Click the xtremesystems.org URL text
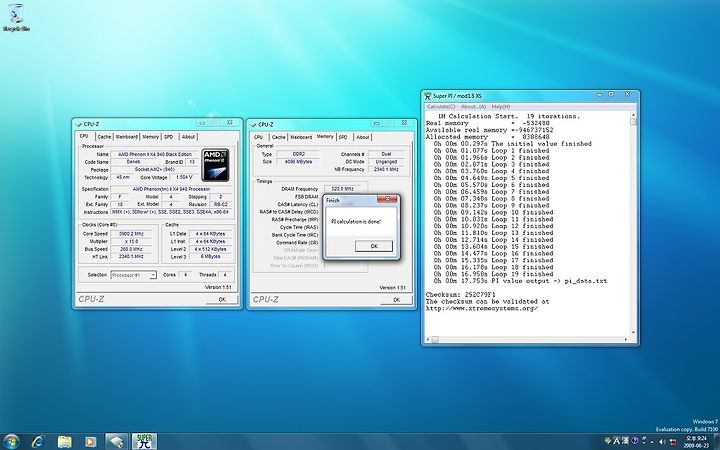 482,309
